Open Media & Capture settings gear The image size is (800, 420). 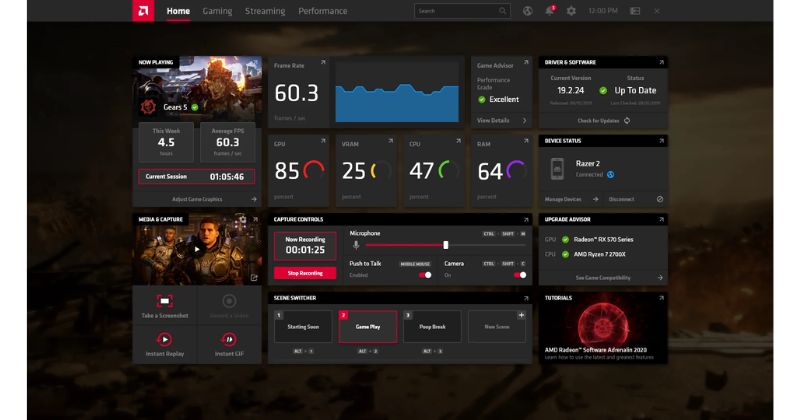[x=243, y=219]
